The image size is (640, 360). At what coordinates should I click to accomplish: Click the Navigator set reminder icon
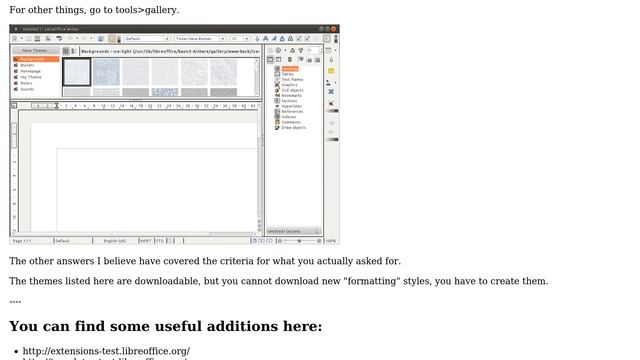(290, 60)
